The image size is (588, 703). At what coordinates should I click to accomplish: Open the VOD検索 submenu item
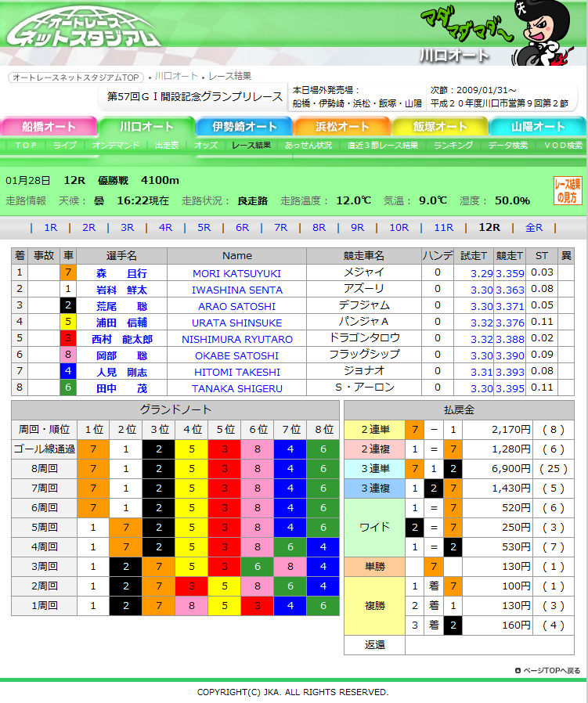(563, 146)
